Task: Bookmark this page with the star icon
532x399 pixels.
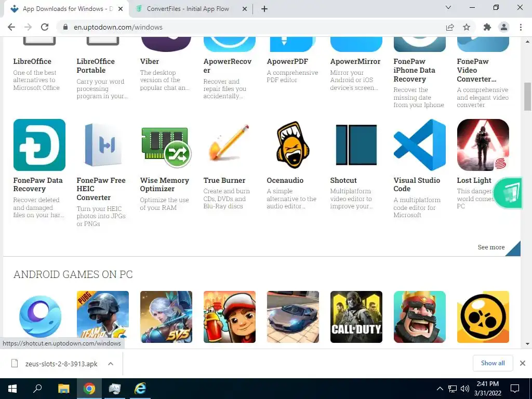Action: click(x=467, y=27)
